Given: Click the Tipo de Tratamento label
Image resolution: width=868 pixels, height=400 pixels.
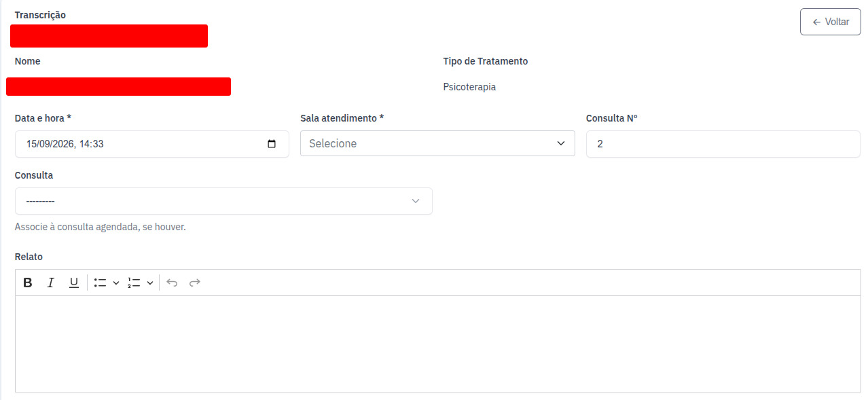Looking at the screenshot, I should [x=485, y=61].
